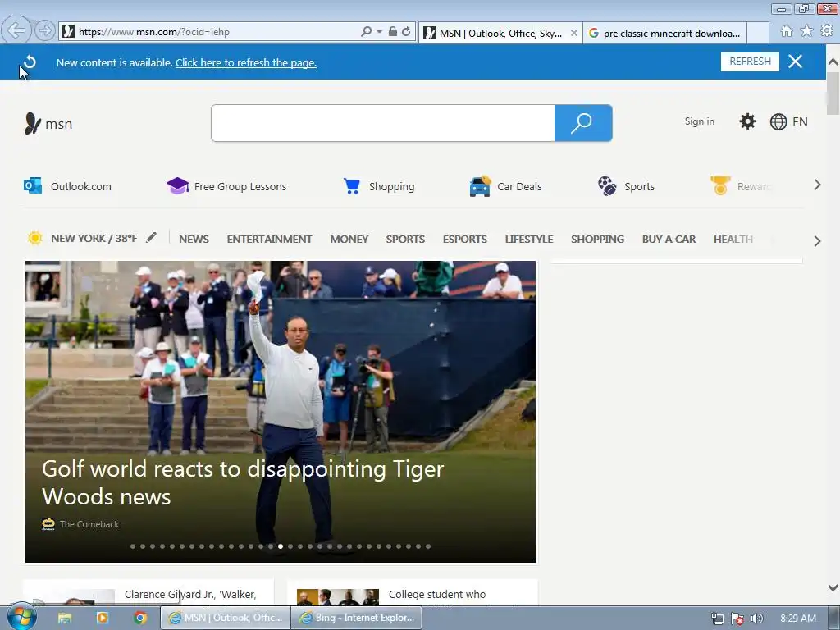
Task: Select the last carousel slide dot
Action: [x=428, y=546]
